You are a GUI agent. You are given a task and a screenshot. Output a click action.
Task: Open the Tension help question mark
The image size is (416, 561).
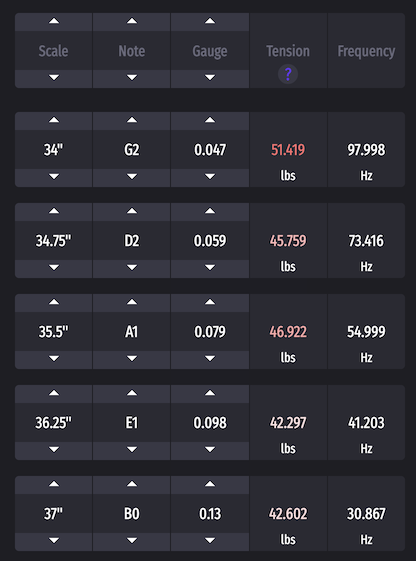(288, 74)
